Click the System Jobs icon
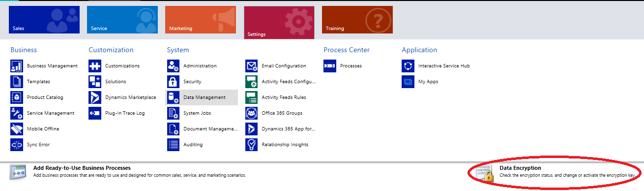This screenshot has height=191, width=644. [x=173, y=113]
